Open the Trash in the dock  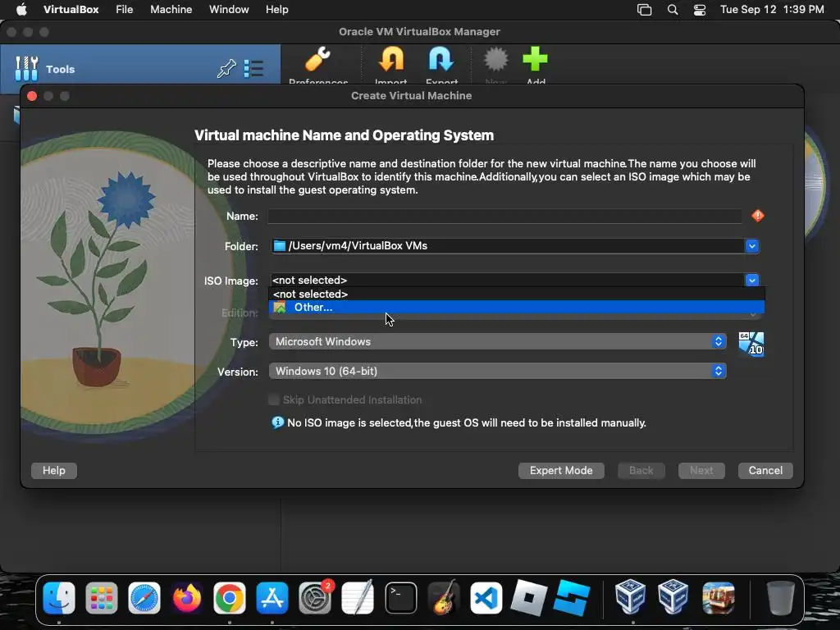[781, 598]
